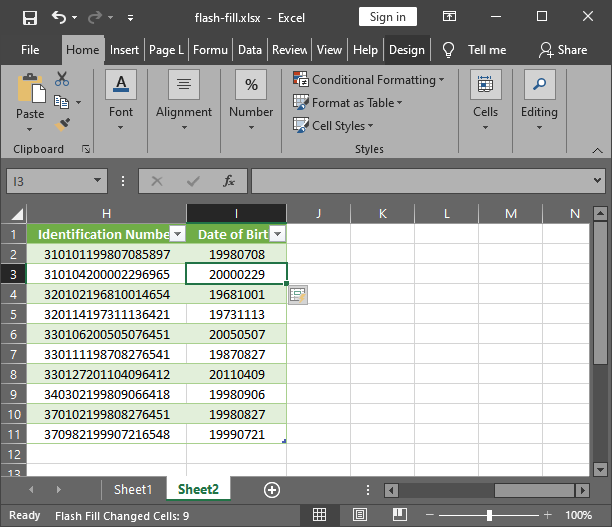Switch to Page Break Preview icon
The image size is (612, 527).
click(400, 515)
